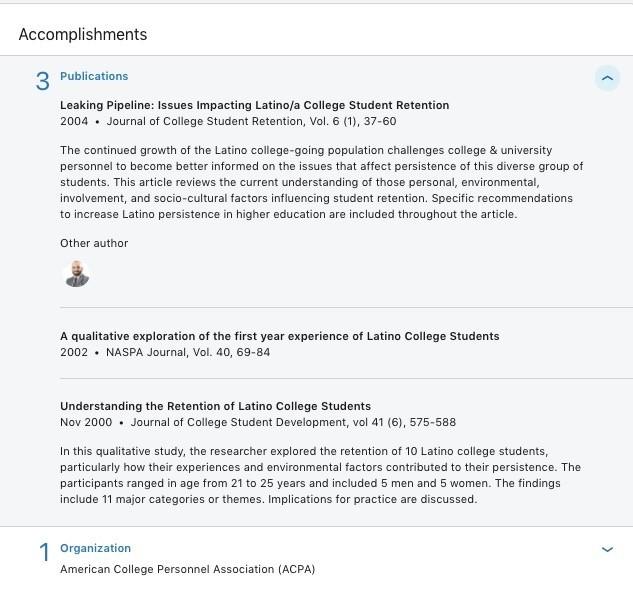Click the organization count number 1

point(43,553)
